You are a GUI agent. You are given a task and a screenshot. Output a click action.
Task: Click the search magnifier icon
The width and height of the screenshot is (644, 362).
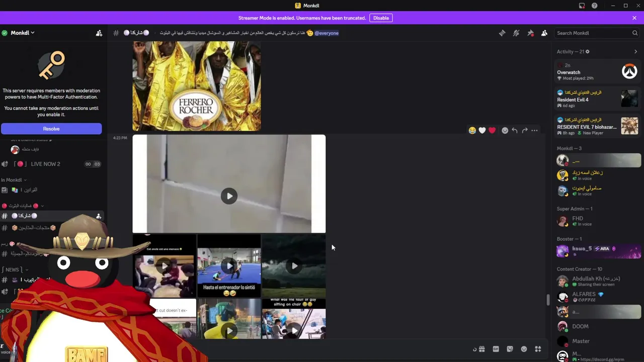point(635,33)
